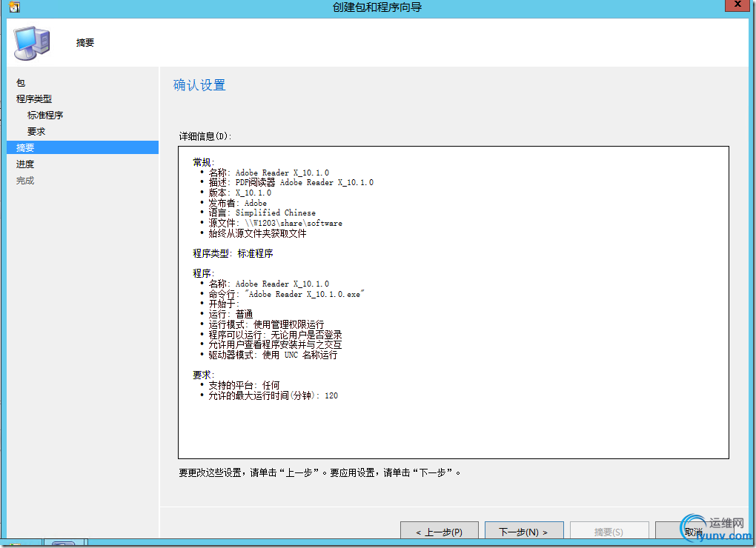Click 允许的最大运行时间(分钟): 120 line
The width and height of the screenshot is (756, 548).
(x=273, y=396)
